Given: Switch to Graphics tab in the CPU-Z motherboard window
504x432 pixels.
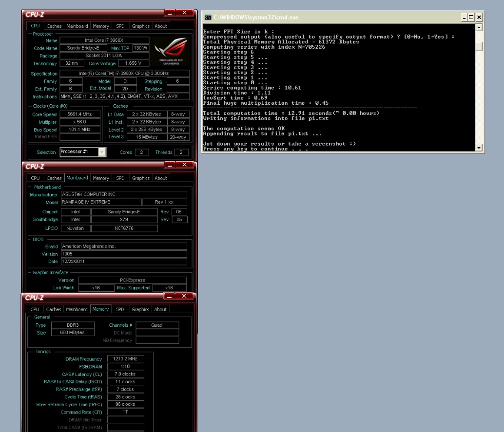Looking at the screenshot, I should 141,178.
